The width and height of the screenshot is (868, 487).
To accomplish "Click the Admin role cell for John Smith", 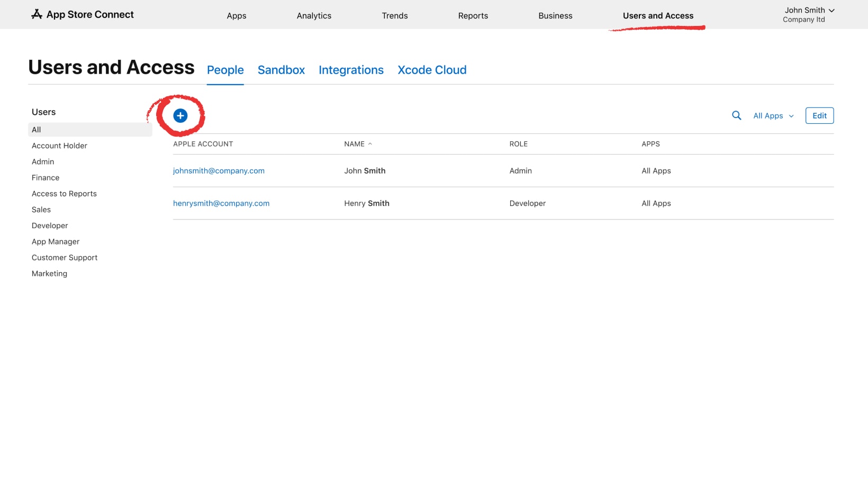I will tap(521, 171).
